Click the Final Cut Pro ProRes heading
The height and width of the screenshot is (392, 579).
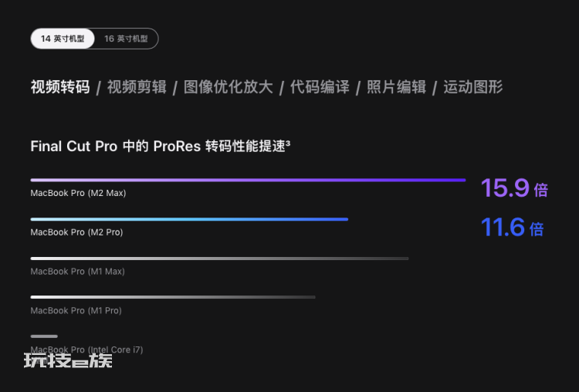tap(161, 146)
